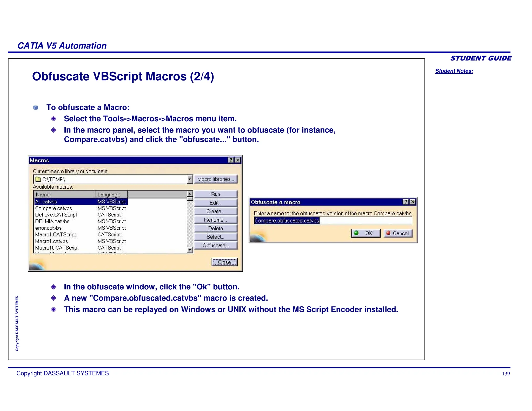Click the C:\TEMP\ folder icon
The width and height of the screenshot is (532, 411).
[x=38, y=179]
